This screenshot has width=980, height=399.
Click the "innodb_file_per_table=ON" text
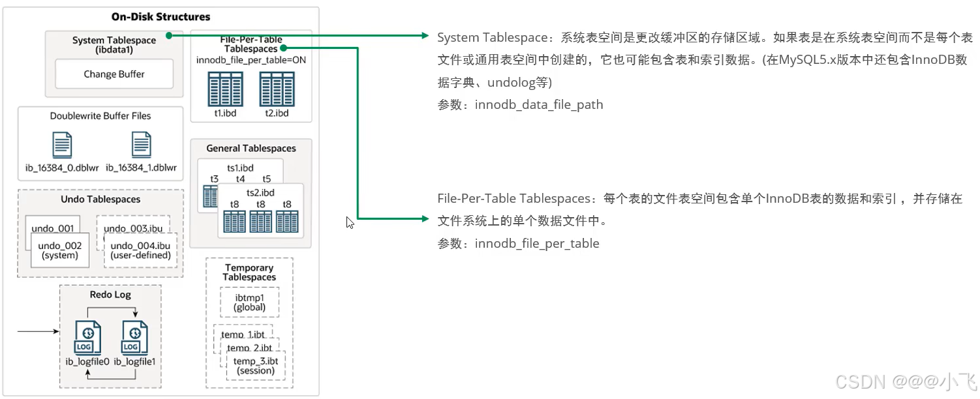coord(251,60)
